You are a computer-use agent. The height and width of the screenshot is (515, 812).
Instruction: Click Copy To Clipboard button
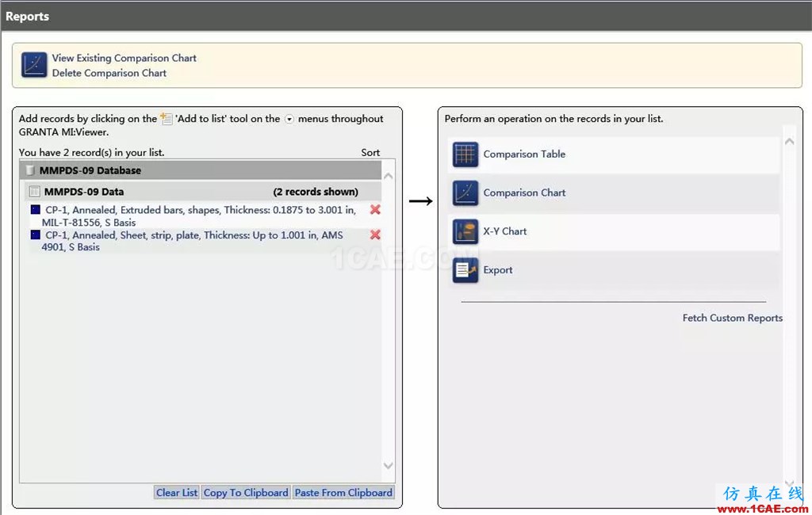(x=246, y=493)
